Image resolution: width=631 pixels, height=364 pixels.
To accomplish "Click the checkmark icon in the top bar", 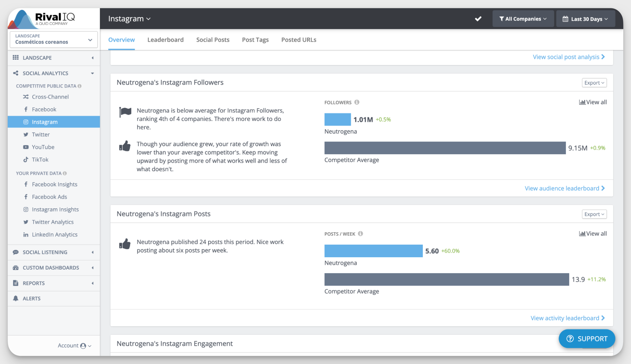I will pyautogui.click(x=478, y=19).
